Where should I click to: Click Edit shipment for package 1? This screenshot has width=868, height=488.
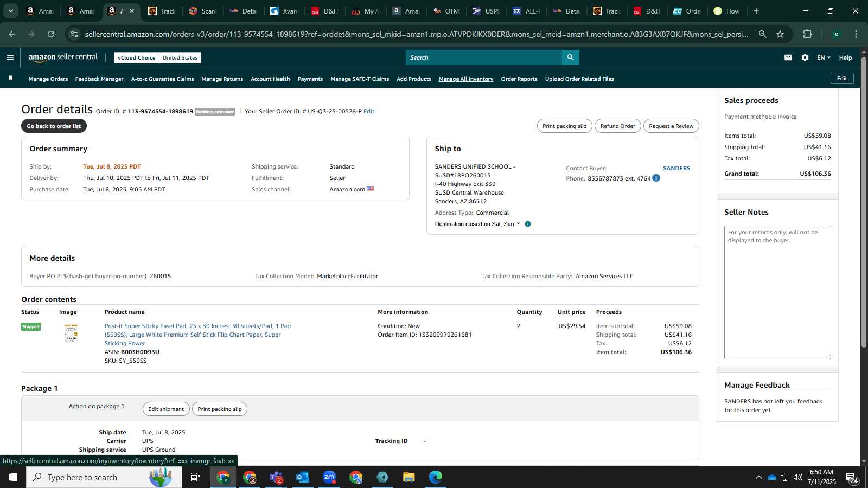[x=166, y=409]
